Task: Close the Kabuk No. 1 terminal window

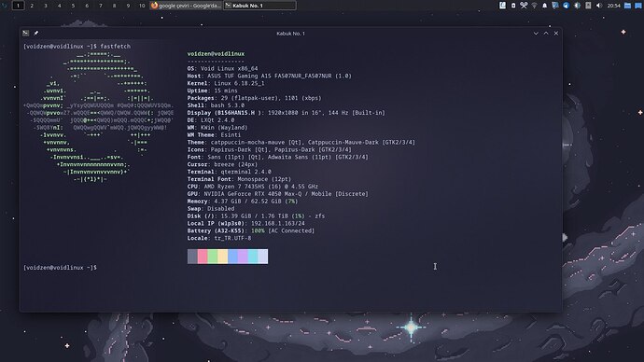Action: pyautogui.click(x=556, y=34)
